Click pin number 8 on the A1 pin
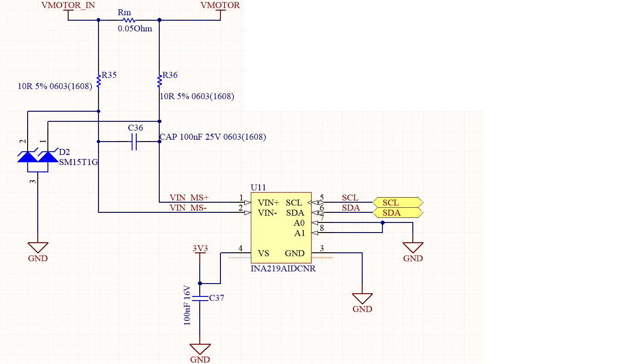Image resolution: width=642 pixels, height=364 pixels. coord(322,228)
